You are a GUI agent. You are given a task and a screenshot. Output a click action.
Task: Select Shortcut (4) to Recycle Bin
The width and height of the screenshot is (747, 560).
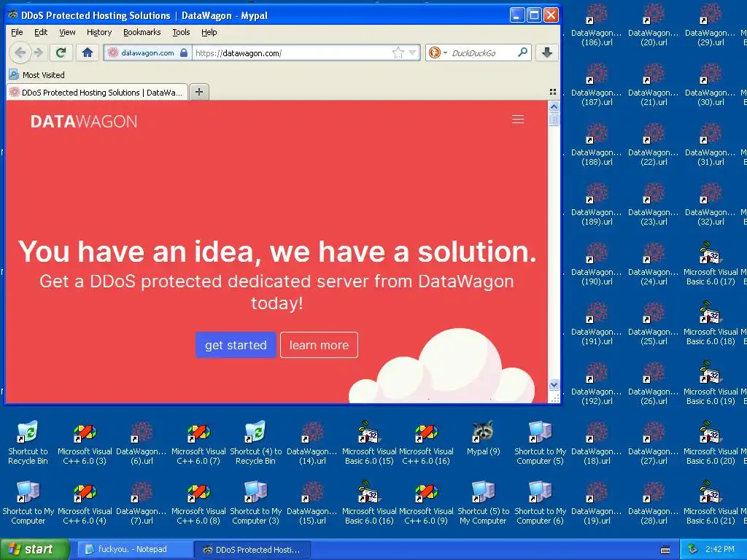pos(256,443)
